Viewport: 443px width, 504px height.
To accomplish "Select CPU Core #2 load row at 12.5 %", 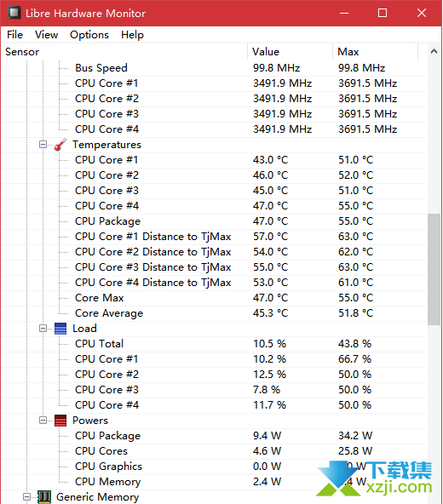I will coord(215,375).
